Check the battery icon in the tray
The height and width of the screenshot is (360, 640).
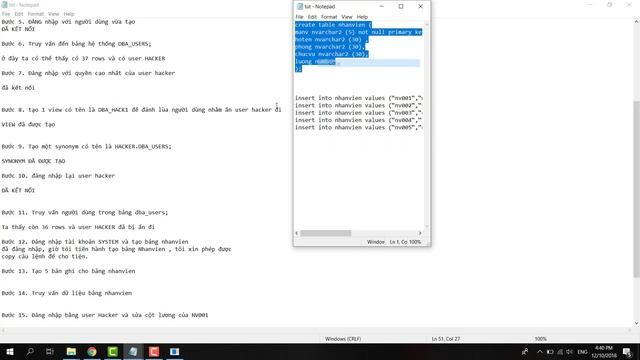click(x=550, y=351)
